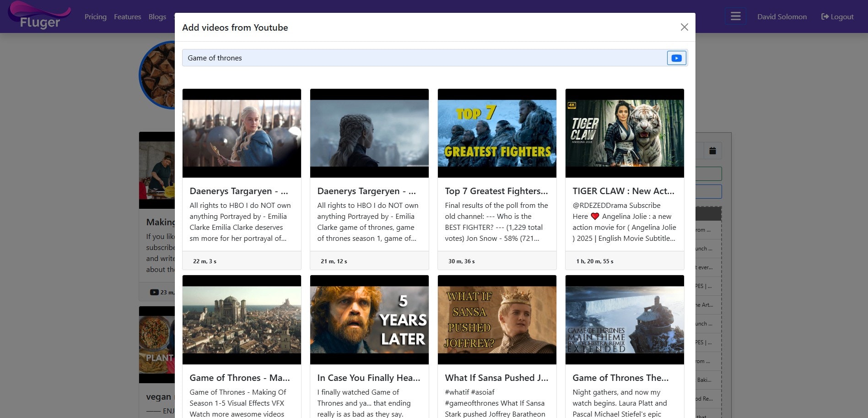
Task: Click title 'TIGER CLAW : New Act...'
Action: coord(623,191)
